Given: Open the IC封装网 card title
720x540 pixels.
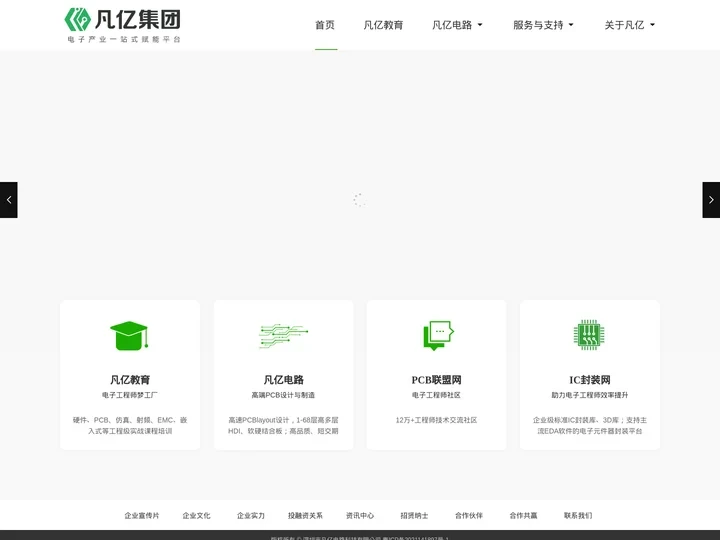Looking at the screenshot, I should [x=590, y=380].
